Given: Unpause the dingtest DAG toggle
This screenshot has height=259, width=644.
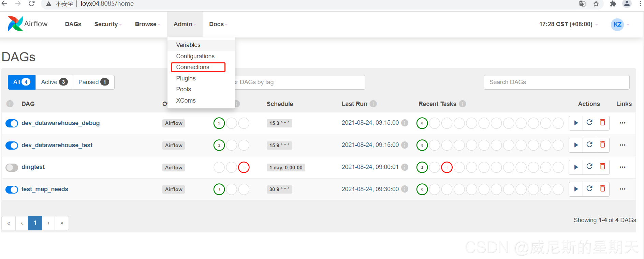Looking at the screenshot, I should (12, 167).
